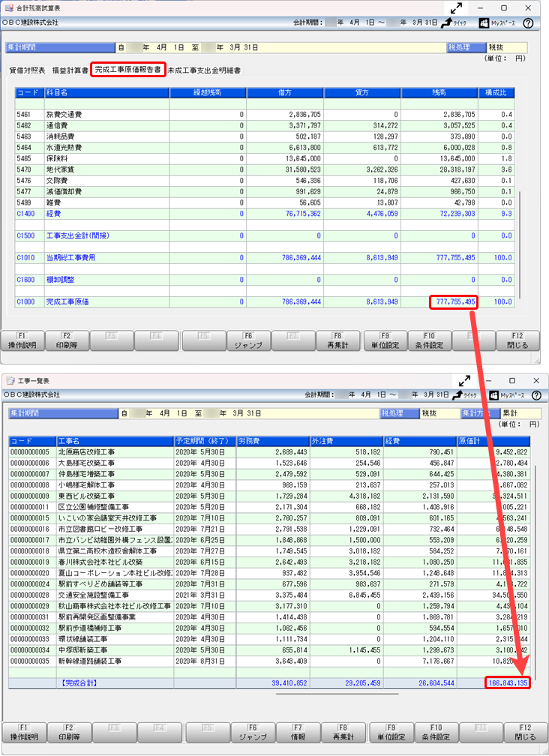Click the 工事名 column header
Screen dimensions: 549x756
click(115, 441)
